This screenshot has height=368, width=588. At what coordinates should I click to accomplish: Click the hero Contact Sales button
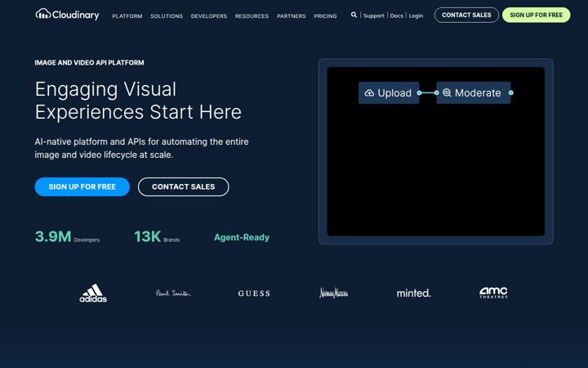[184, 186]
